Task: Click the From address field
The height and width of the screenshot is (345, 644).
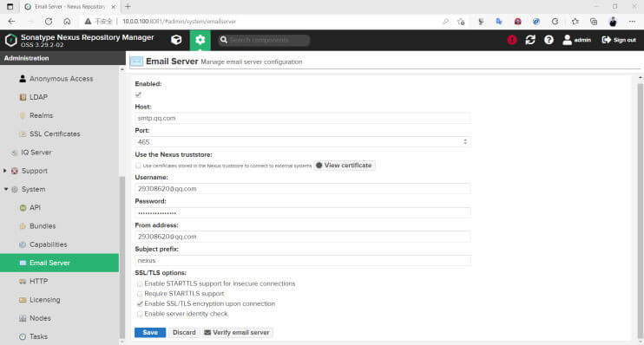Action: pyautogui.click(x=303, y=237)
